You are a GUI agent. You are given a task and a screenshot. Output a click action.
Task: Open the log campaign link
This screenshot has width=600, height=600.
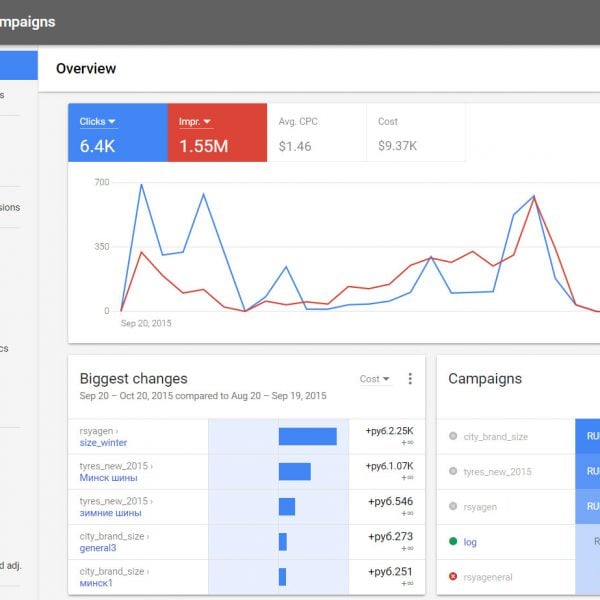[x=472, y=542]
